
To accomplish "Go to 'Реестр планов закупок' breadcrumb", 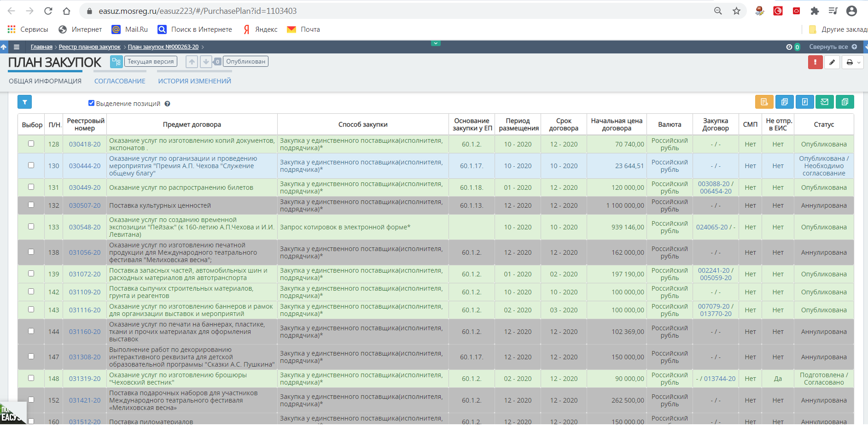I will tap(89, 47).
